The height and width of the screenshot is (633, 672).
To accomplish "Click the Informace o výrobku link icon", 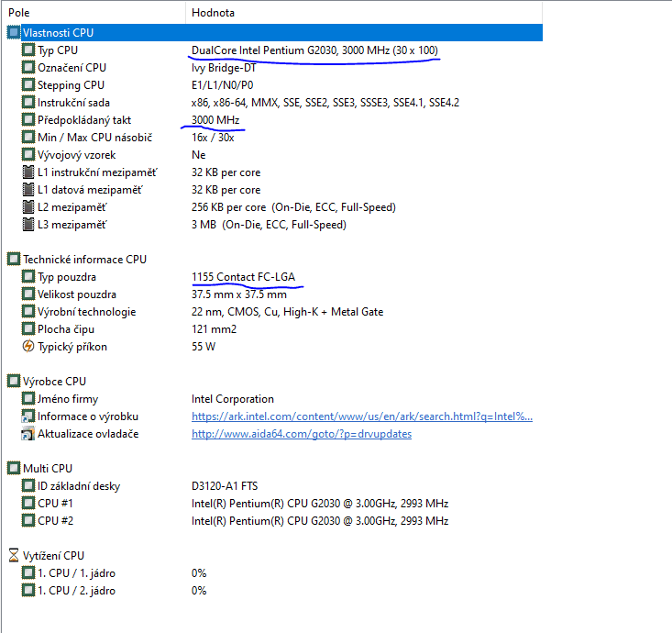I will pyautogui.click(x=28, y=416).
